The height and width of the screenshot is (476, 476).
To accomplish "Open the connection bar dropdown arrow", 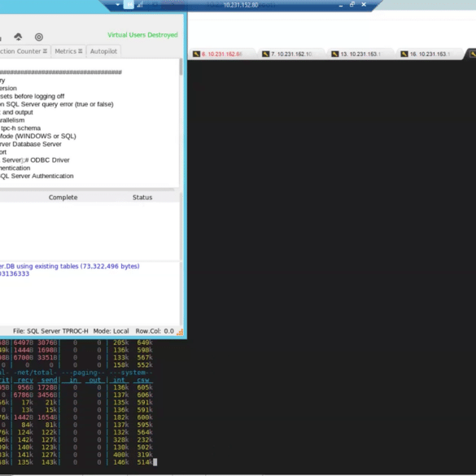I will point(117,5).
